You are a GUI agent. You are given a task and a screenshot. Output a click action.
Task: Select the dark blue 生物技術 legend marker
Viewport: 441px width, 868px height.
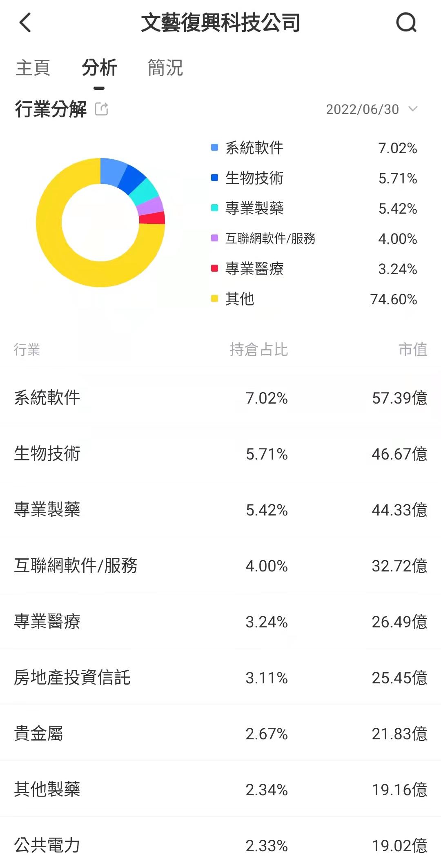(x=214, y=178)
